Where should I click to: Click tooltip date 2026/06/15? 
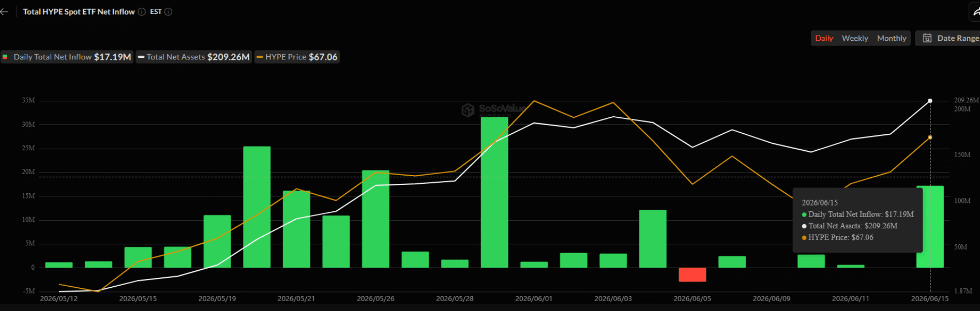point(820,203)
